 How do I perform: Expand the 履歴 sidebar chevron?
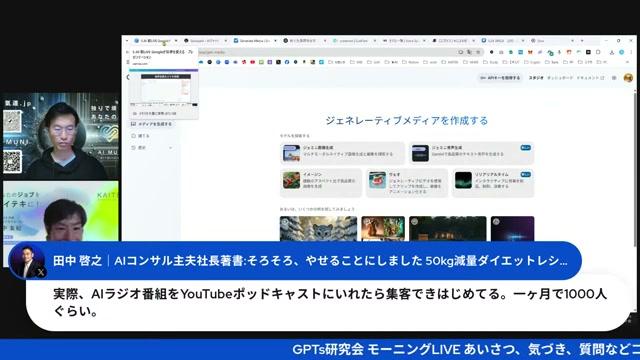tap(171, 147)
